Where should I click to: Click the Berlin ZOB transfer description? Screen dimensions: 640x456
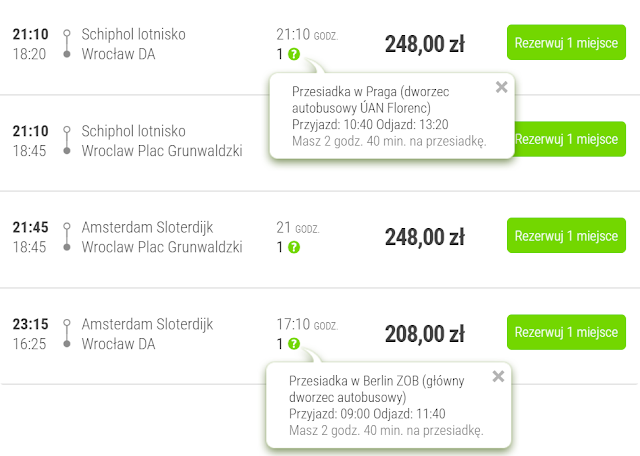[372, 389]
